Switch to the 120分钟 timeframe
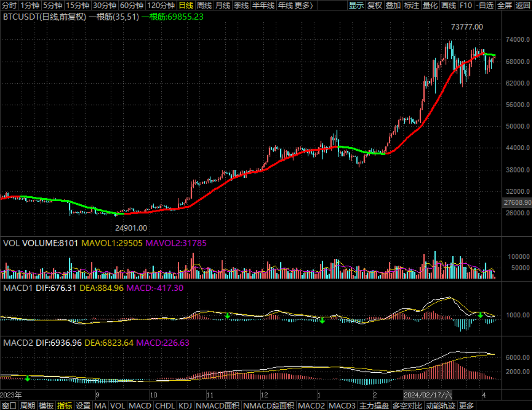Screen dimensions: 532x410 click(x=161, y=5)
